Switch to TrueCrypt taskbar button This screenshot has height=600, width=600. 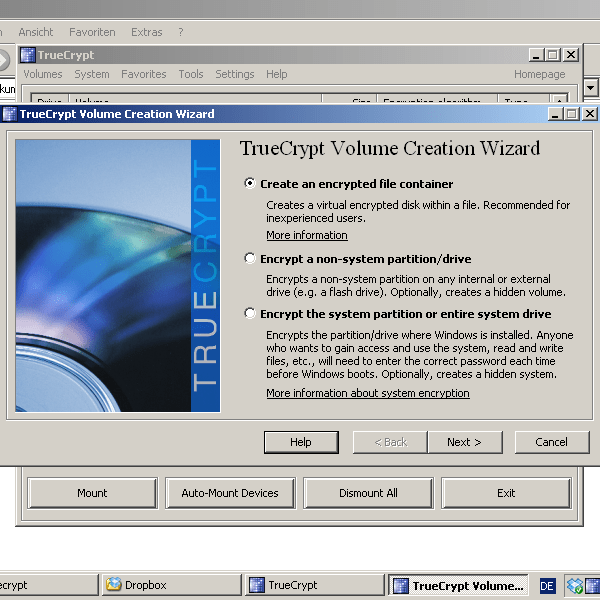[x=315, y=585]
